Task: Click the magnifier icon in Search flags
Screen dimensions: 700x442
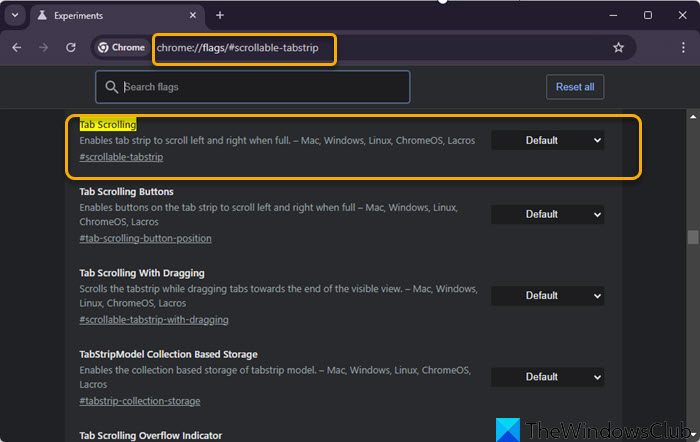Action: pyautogui.click(x=112, y=87)
